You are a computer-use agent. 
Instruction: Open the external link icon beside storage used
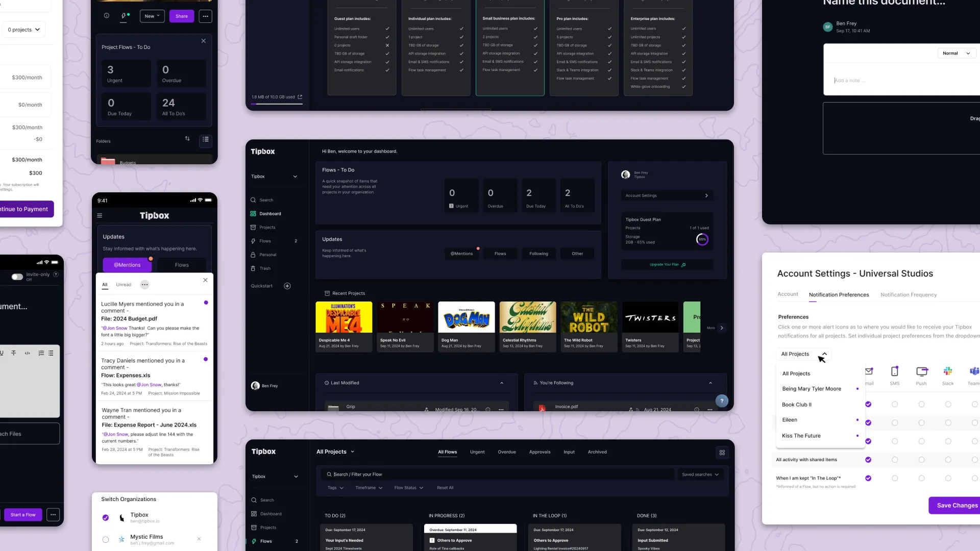point(300,97)
